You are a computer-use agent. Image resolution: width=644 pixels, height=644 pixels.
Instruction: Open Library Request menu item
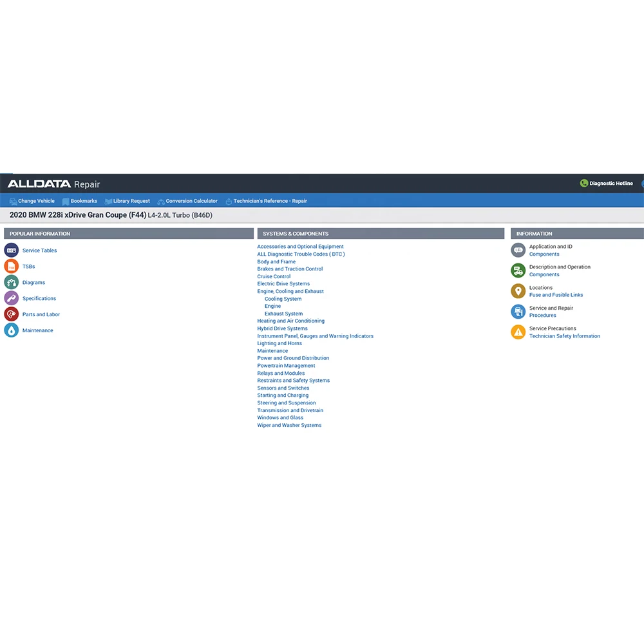pyautogui.click(x=131, y=201)
